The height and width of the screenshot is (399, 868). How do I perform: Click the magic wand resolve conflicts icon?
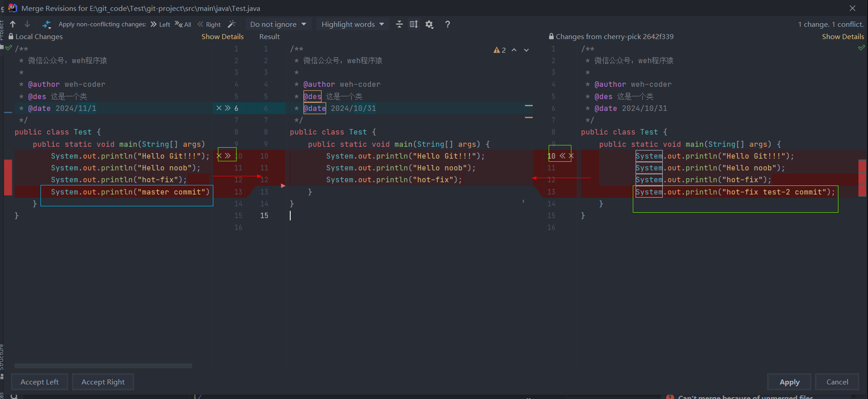[232, 24]
